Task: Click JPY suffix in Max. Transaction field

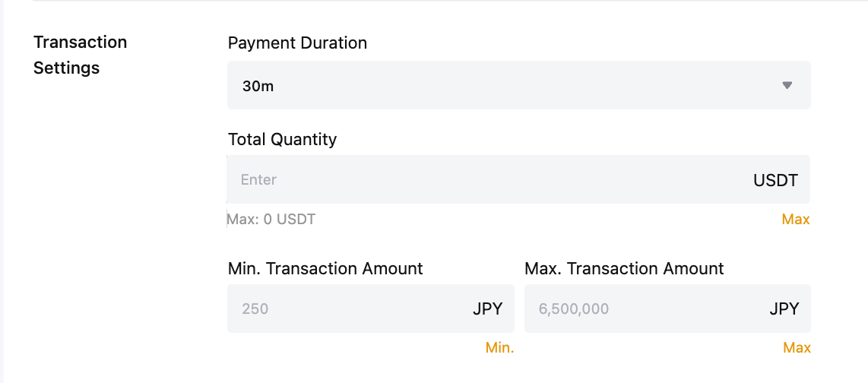Action: tap(784, 309)
